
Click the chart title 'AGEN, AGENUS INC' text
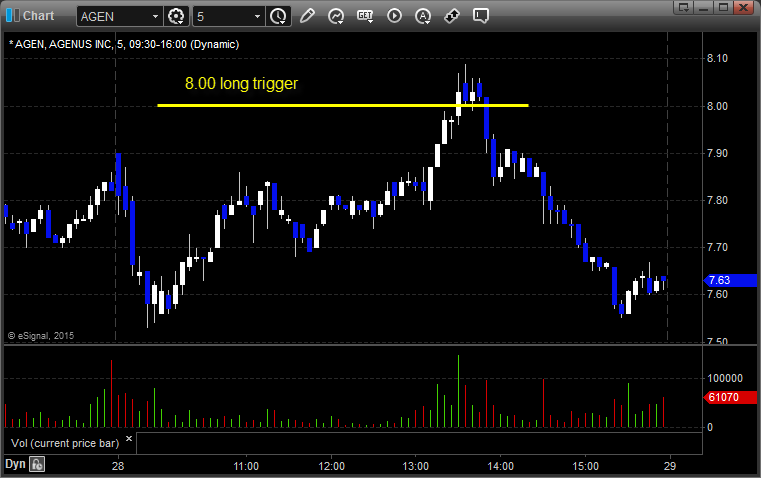(x=63, y=45)
